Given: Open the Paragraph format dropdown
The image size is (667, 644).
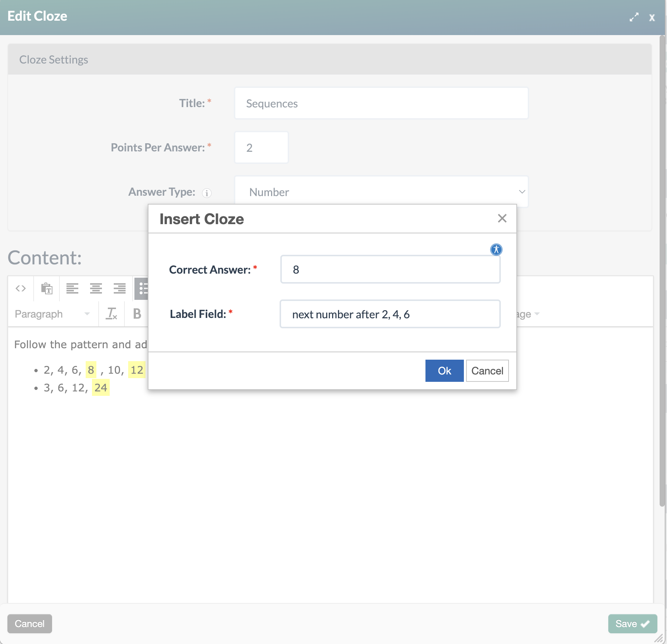Looking at the screenshot, I should point(52,314).
